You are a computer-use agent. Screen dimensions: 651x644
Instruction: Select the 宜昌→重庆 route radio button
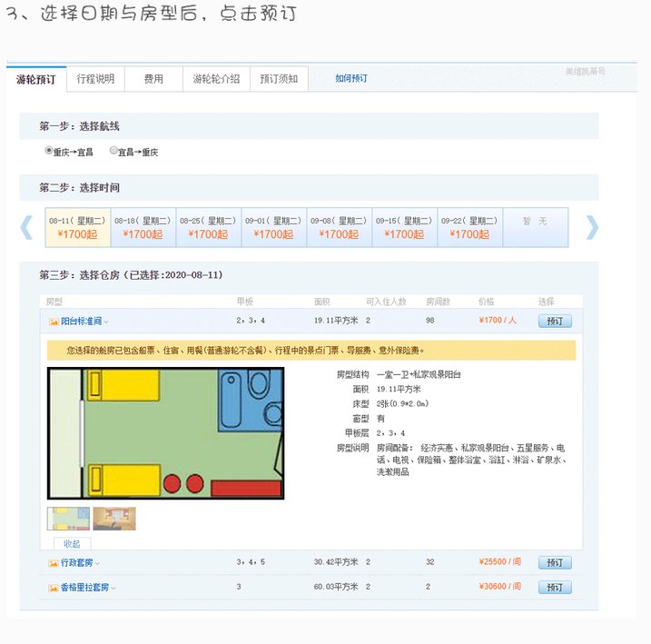tap(113, 152)
